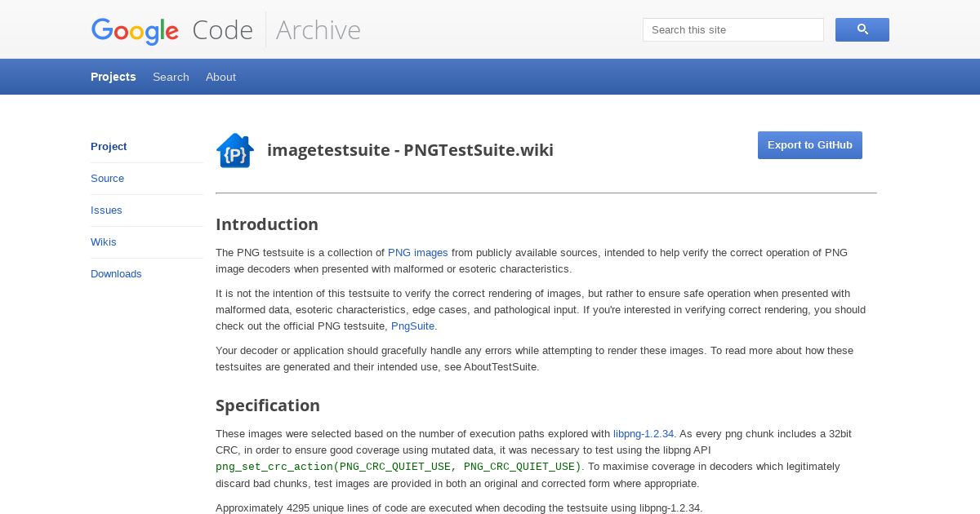Screen dimensions: 980x514
Task: Open the Search tab in navigation bar
Action: pyautogui.click(x=171, y=77)
